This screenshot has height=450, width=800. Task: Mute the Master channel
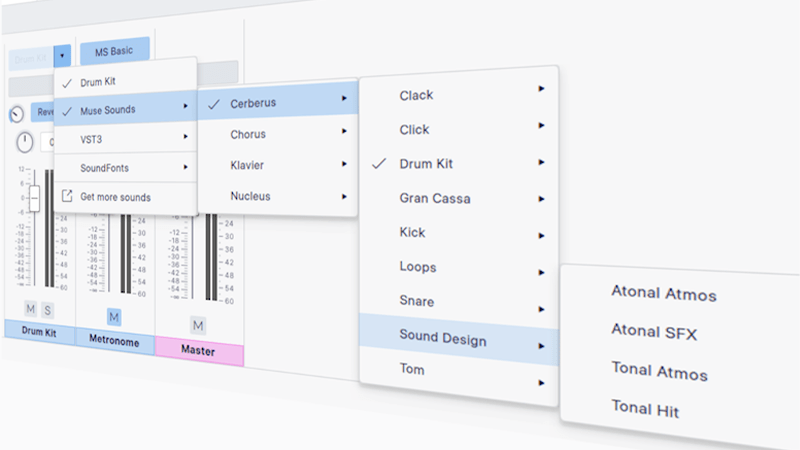(197, 325)
